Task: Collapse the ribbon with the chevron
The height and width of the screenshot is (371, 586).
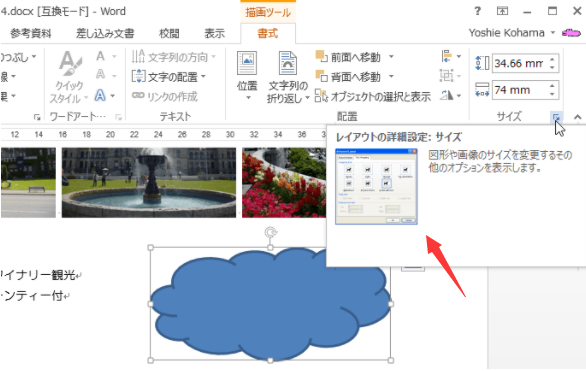Action: [x=577, y=117]
